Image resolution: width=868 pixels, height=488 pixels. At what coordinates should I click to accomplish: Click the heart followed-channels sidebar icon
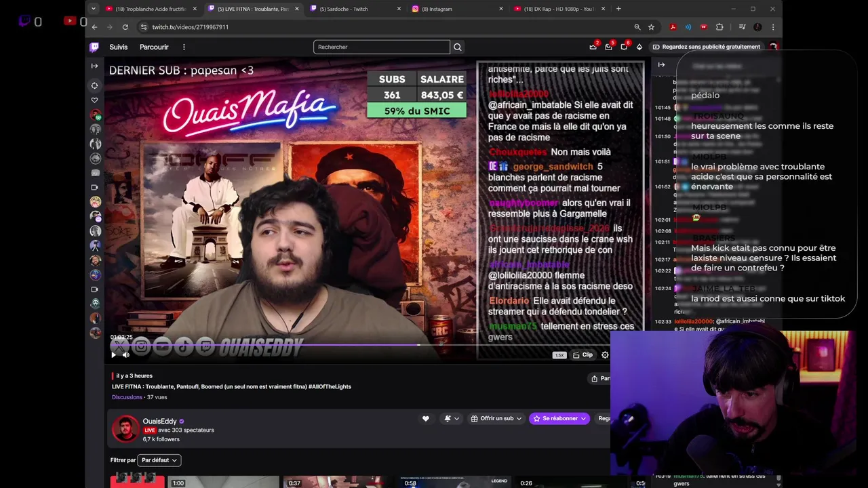tap(95, 100)
